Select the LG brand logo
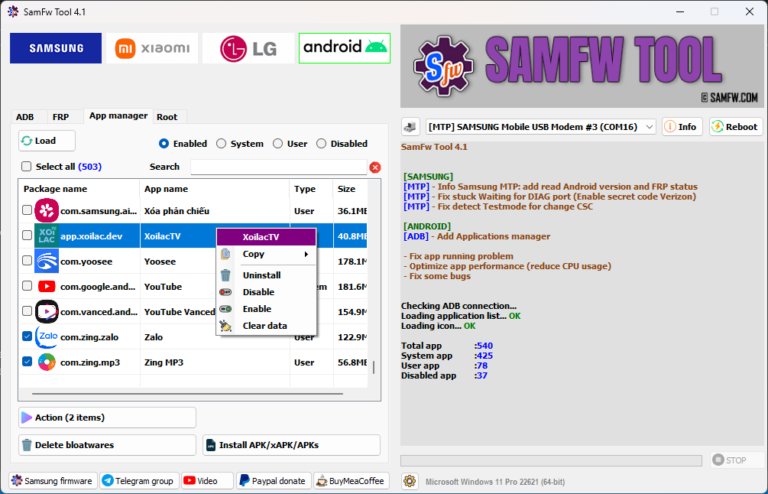The image size is (768, 494). click(x=248, y=48)
